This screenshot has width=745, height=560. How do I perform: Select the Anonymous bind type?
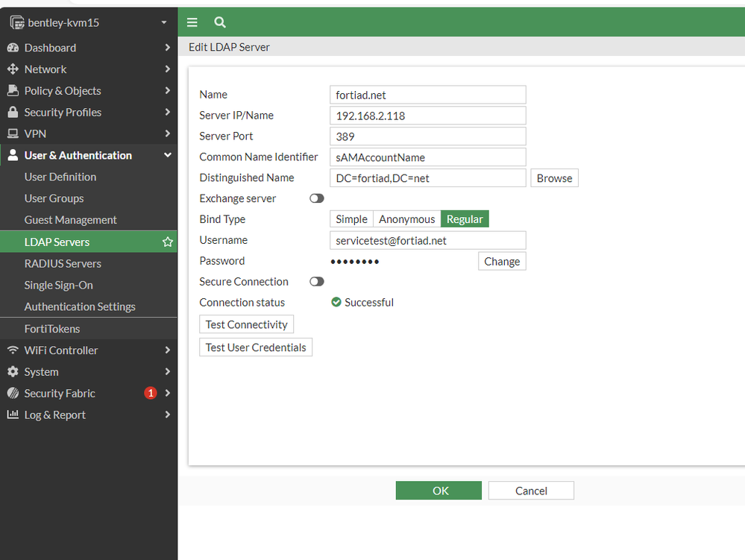[x=406, y=219]
